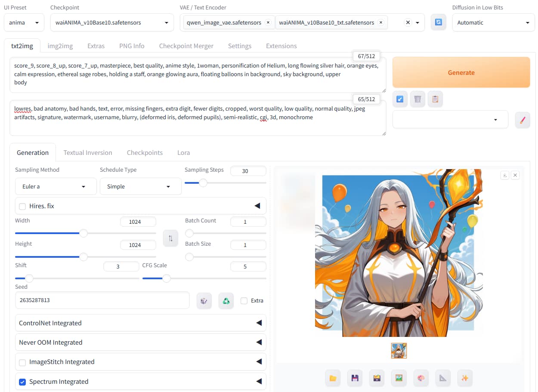Open style editor with the pencil icon
Image resolution: width=538 pixels, height=392 pixels.
pos(523,120)
